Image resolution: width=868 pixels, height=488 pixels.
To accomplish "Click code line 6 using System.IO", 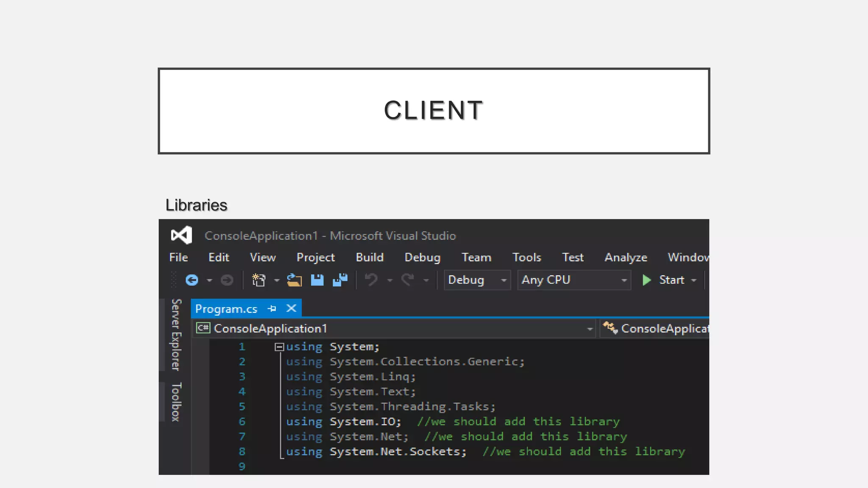I will 343,421.
